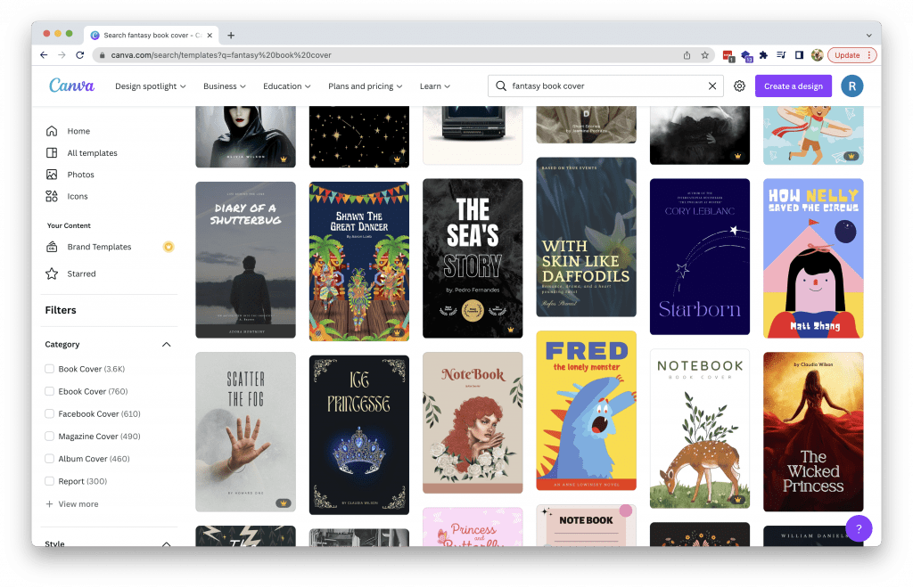Click the Canva logo
Viewport: 913px width, 588px height.
tap(71, 86)
